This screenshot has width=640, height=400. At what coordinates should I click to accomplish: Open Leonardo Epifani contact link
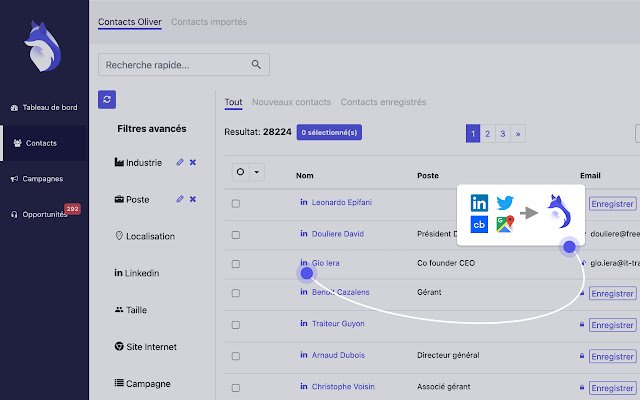pyautogui.click(x=342, y=202)
